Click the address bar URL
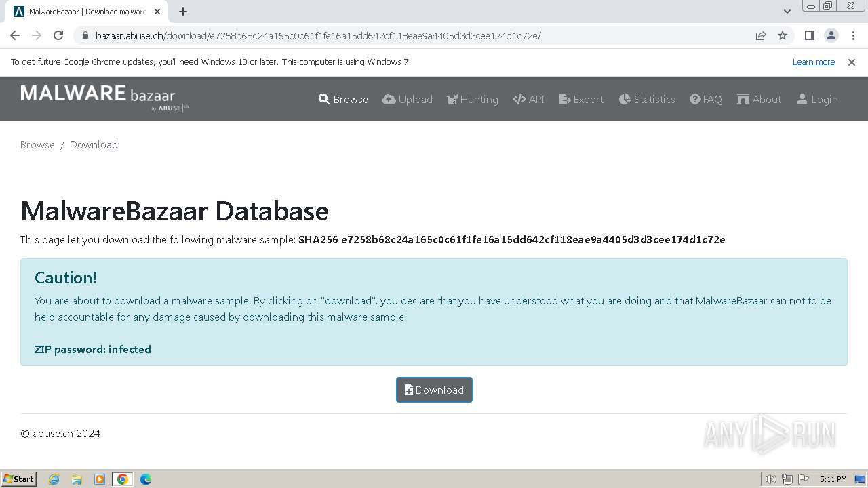Screen dimensions: 868x488 (318, 36)
